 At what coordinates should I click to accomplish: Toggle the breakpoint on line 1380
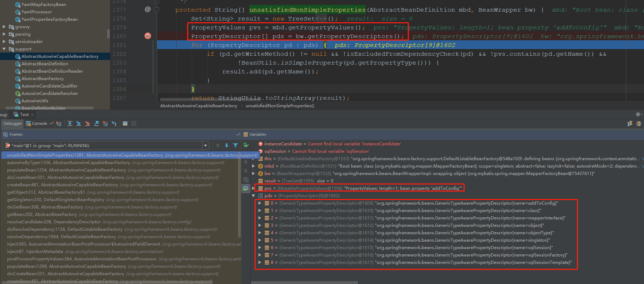(x=148, y=36)
